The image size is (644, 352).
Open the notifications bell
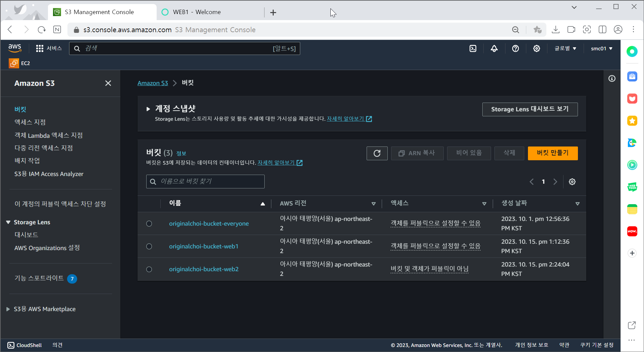pyautogui.click(x=494, y=49)
